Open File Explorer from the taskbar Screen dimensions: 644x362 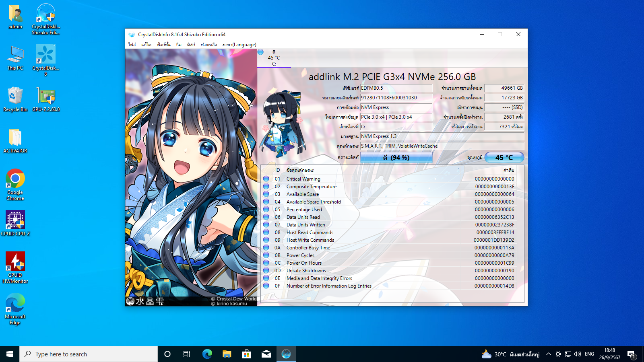[x=227, y=354]
